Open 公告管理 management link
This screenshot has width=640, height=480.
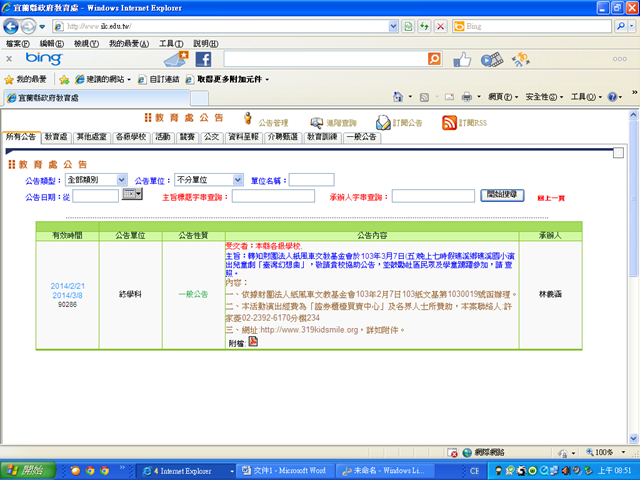(x=273, y=123)
